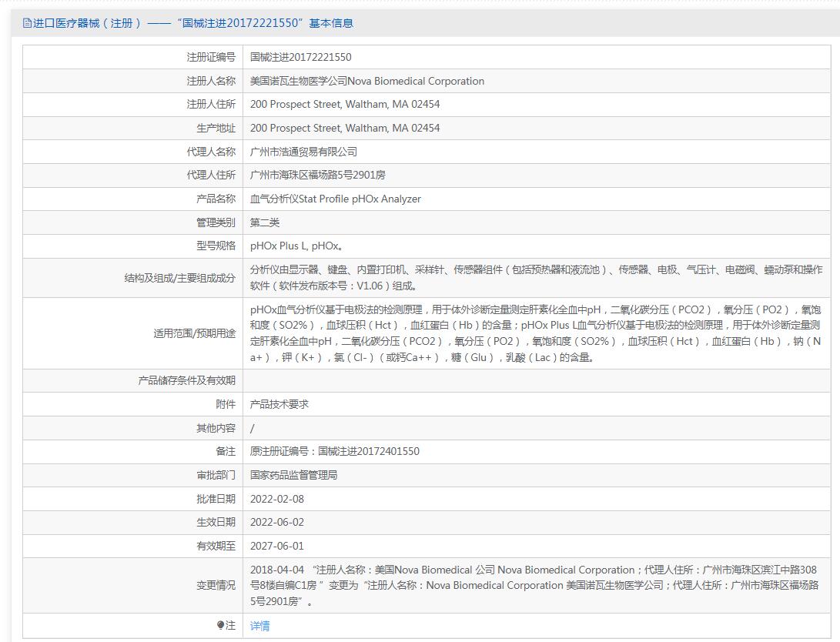Select registration number 国械注进20172221550 cell
Screen dimensions: 840x642
[x=300, y=57]
